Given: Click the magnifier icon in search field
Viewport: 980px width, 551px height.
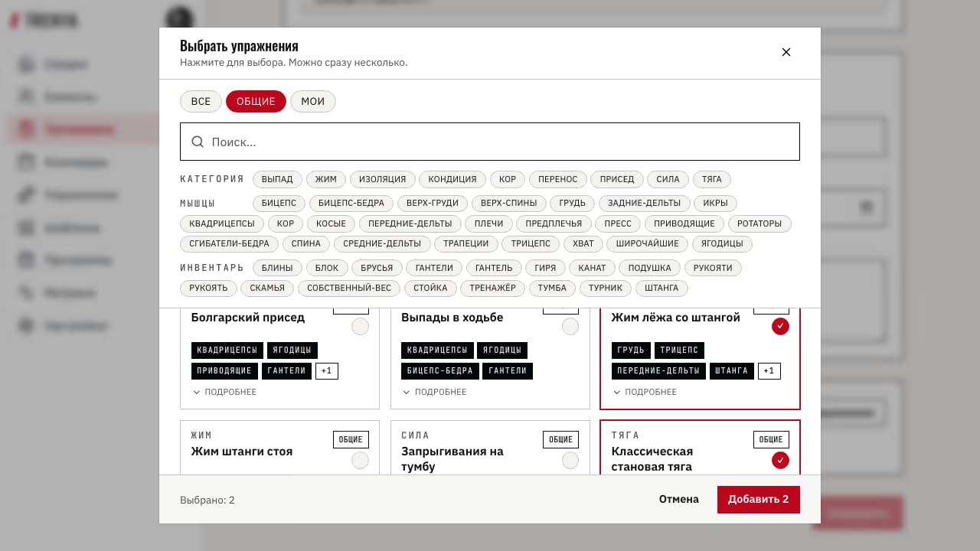Looking at the screenshot, I should tap(198, 142).
